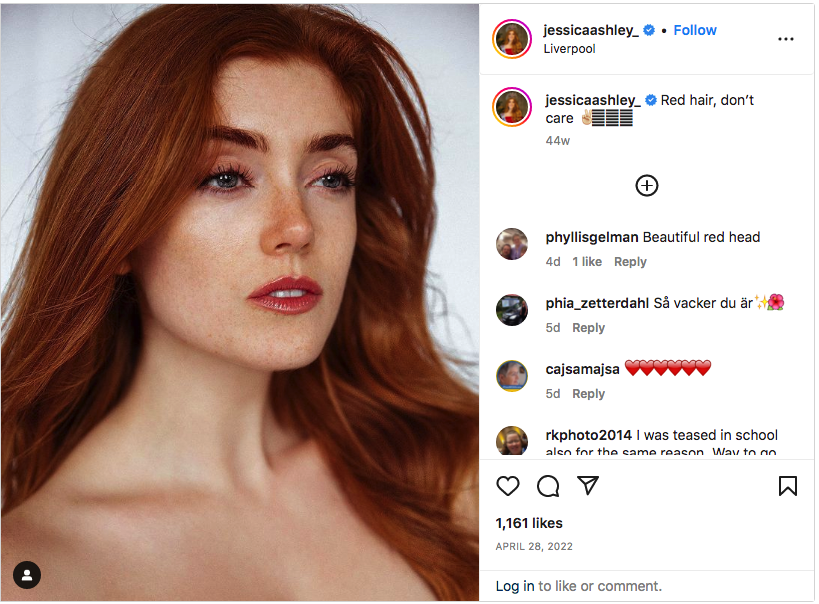The image size is (819, 604).
Task: Open the jessicaashley_ profile picture in the header
Action: [x=512, y=39]
